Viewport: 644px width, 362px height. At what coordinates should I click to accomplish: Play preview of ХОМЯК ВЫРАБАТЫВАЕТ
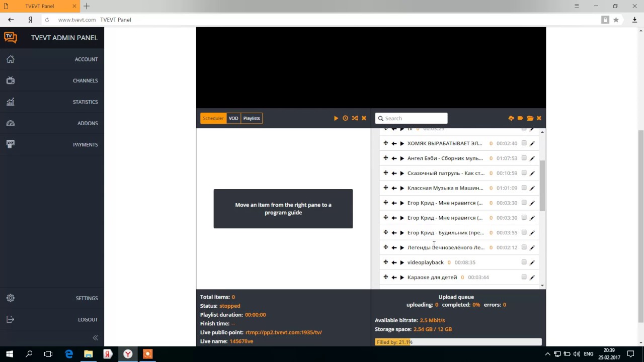click(402, 143)
